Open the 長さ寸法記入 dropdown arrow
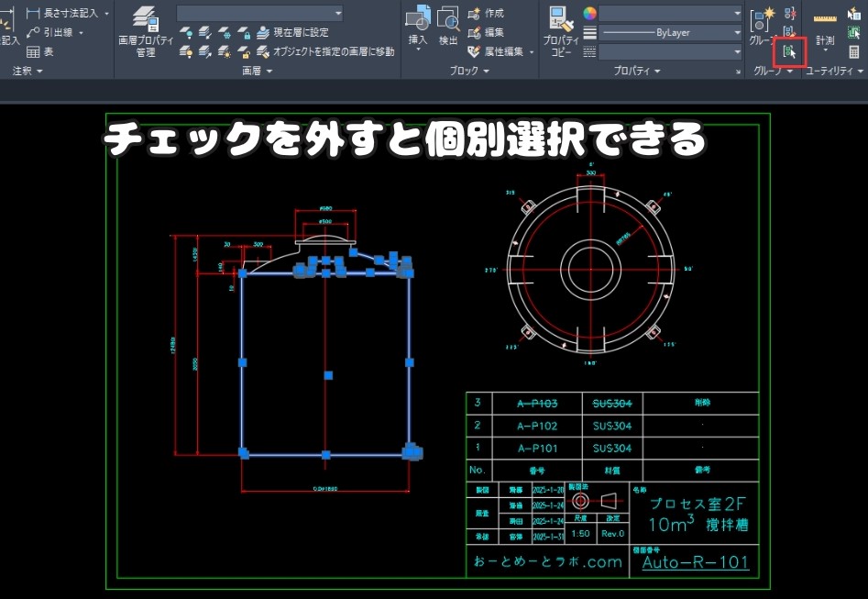Viewport: 868px width, 599px height. 106,13
